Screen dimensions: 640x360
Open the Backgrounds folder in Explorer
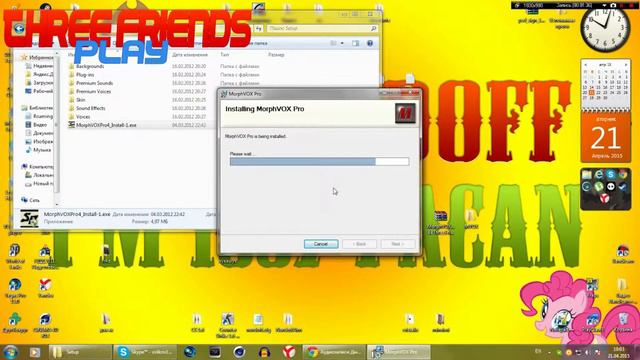pos(90,66)
